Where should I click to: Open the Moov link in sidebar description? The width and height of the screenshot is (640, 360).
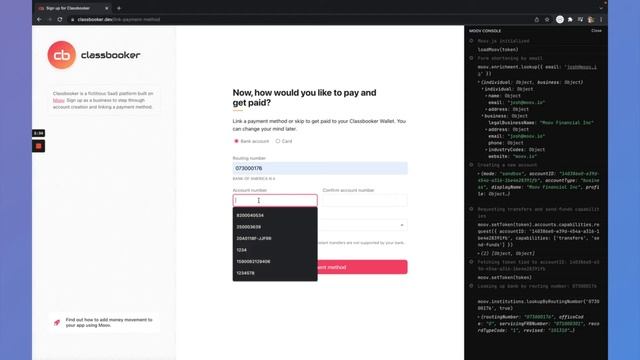point(59,100)
